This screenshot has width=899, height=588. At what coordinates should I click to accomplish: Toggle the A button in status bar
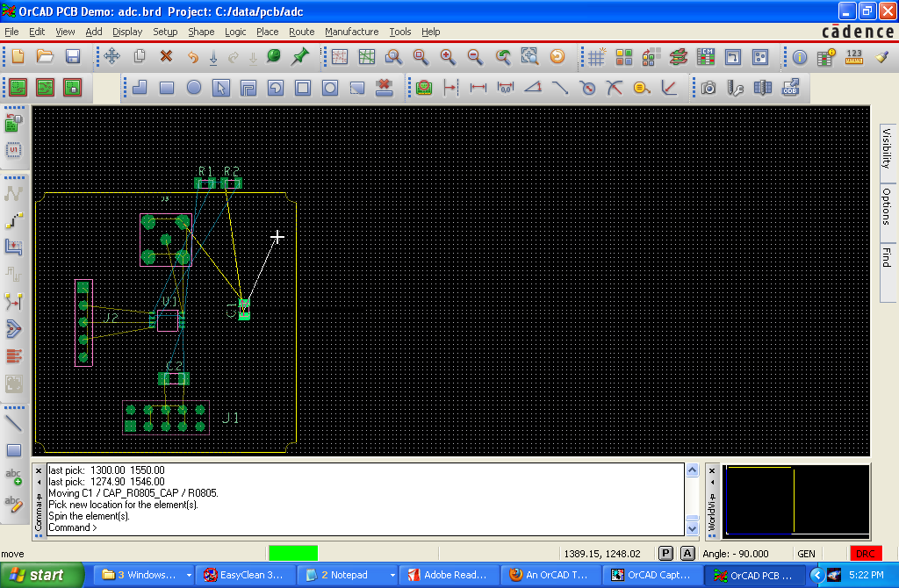pyautogui.click(x=687, y=554)
